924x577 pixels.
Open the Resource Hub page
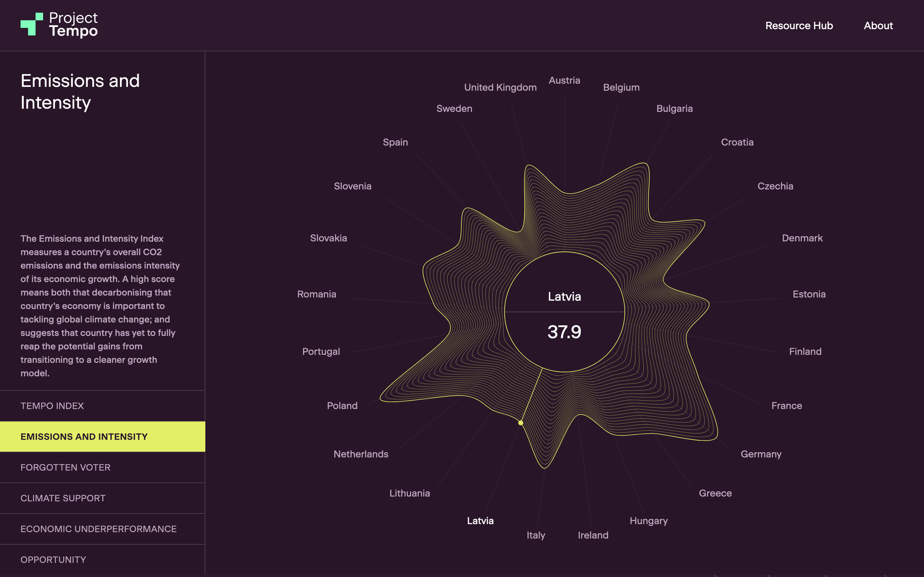pos(799,26)
